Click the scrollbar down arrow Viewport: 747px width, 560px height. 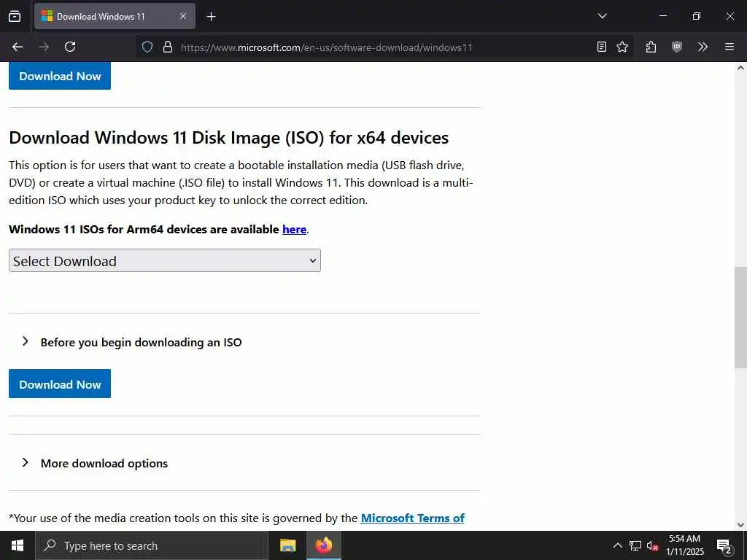click(740, 525)
